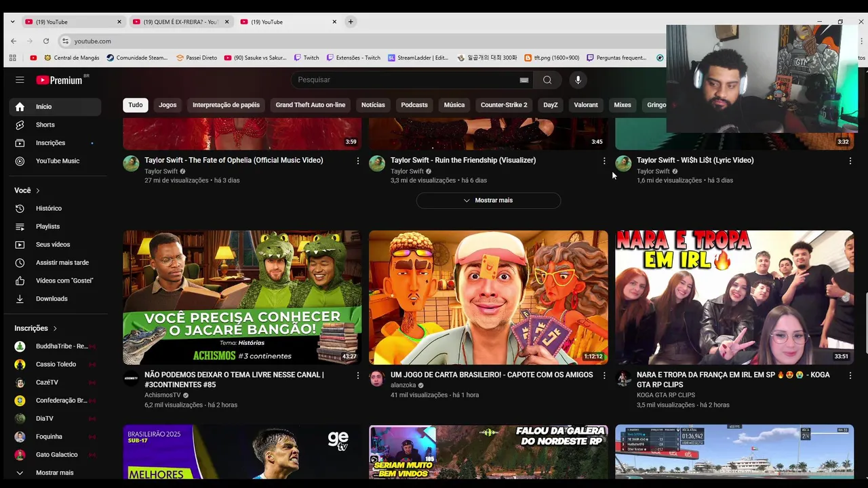Open the Twitch bookmark
Viewport: 868px width, 488px height.
click(x=307, y=58)
